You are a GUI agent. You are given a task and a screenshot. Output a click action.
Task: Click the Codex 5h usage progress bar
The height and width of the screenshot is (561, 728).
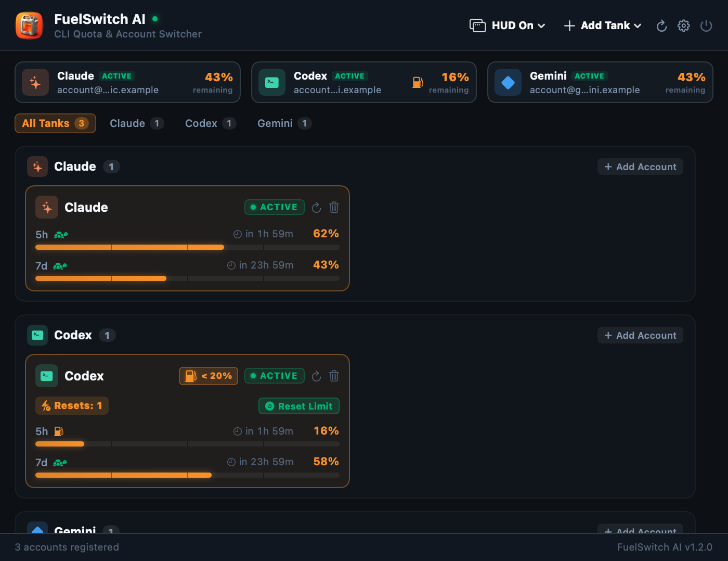click(x=187, y=444)
